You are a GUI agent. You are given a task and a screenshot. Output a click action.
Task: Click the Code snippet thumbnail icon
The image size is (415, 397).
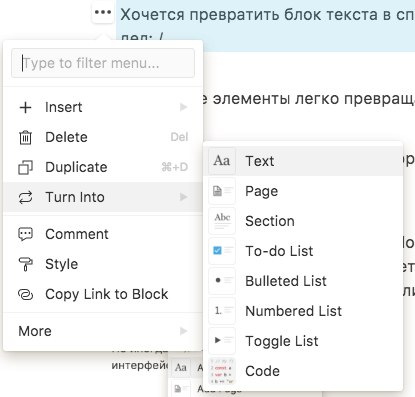click(x=222, y=371)
